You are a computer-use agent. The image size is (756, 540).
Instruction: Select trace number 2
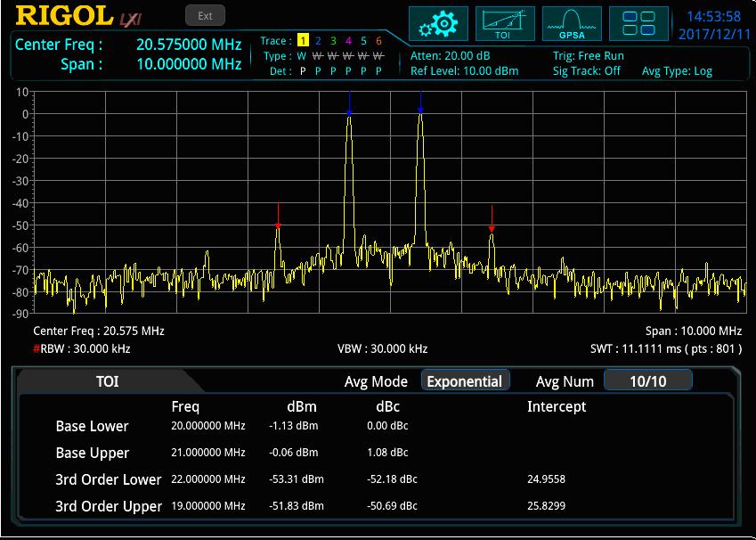[318, 41]
